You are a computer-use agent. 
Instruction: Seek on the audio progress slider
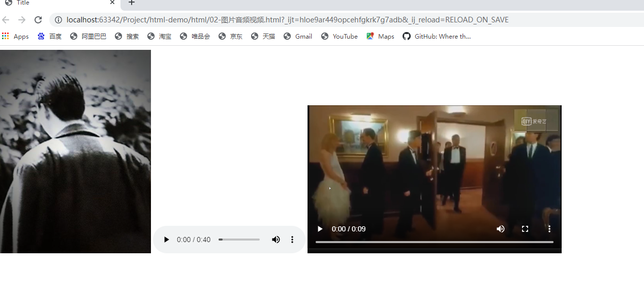click(239, 240)
